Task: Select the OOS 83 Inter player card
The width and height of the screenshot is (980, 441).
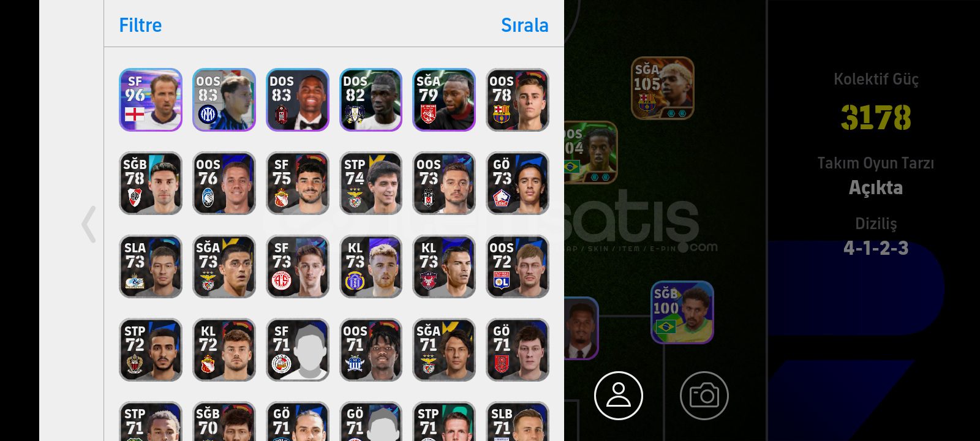Action: click(224, 100)
